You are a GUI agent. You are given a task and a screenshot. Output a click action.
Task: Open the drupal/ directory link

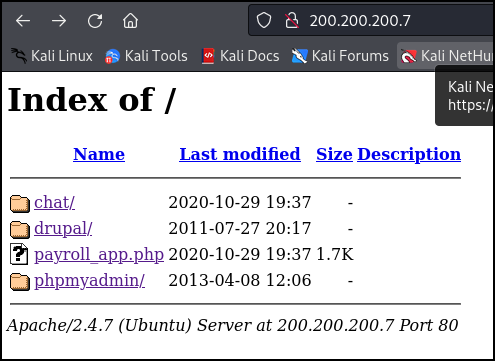coord(63,229)
